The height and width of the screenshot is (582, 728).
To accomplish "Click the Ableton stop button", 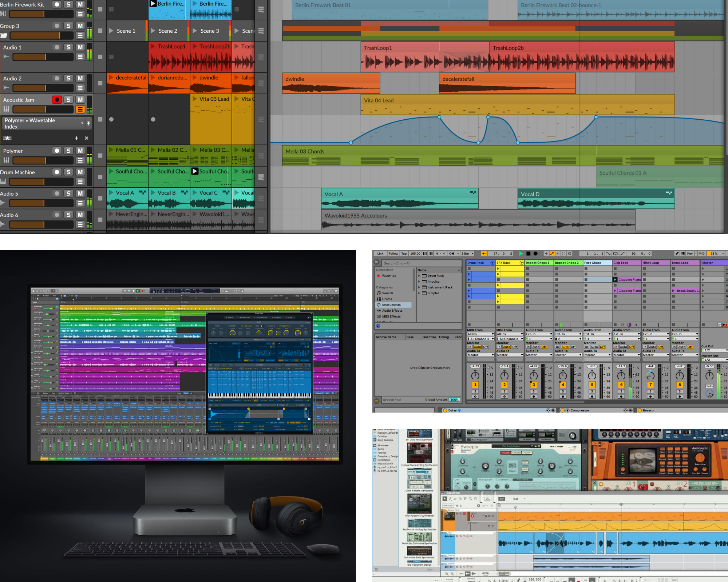I will point(528,254).
